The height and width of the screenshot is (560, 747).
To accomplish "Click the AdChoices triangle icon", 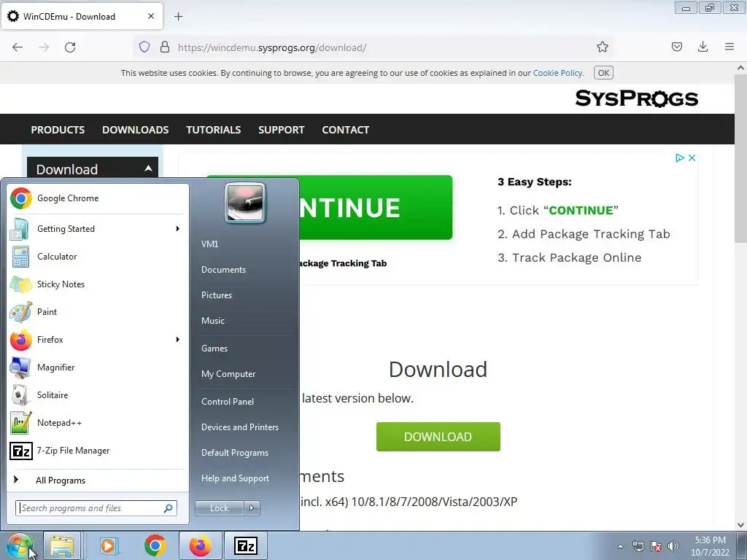I will 680,157.
